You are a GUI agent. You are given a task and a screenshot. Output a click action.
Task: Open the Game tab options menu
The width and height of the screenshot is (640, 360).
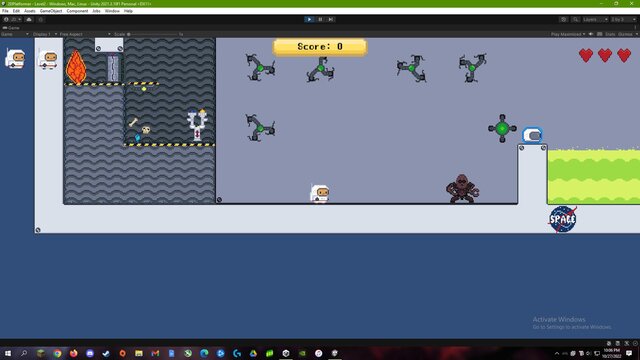click(x=636, y=28)
